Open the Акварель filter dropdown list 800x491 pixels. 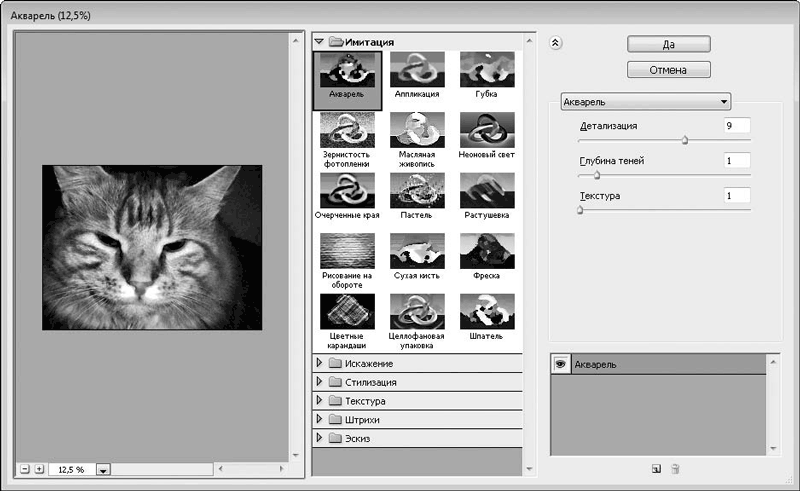645,102
